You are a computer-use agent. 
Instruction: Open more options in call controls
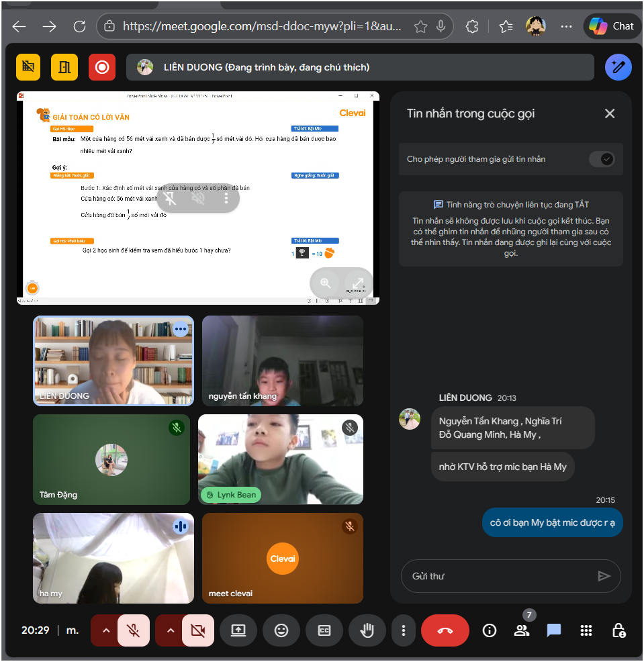[404, 630]
